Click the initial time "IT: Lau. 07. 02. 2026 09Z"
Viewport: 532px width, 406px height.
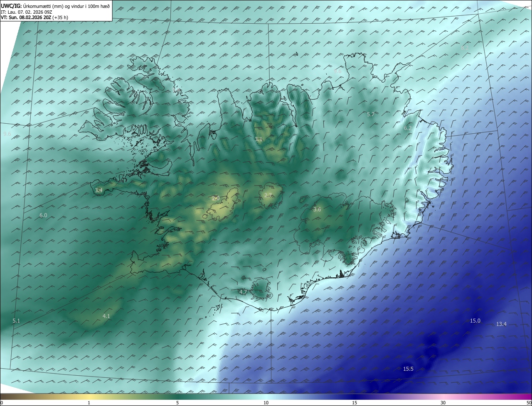point(27,12)
